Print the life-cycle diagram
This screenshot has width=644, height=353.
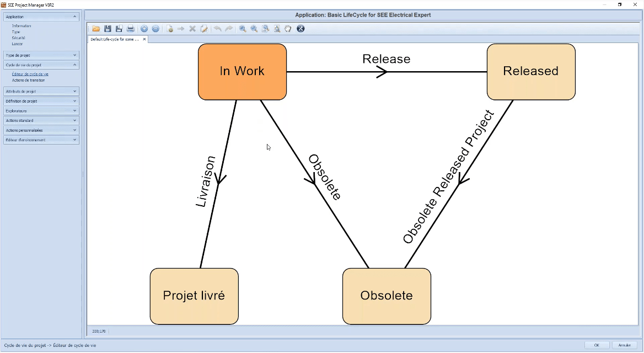pyautogui.click(x=131, y=29)
